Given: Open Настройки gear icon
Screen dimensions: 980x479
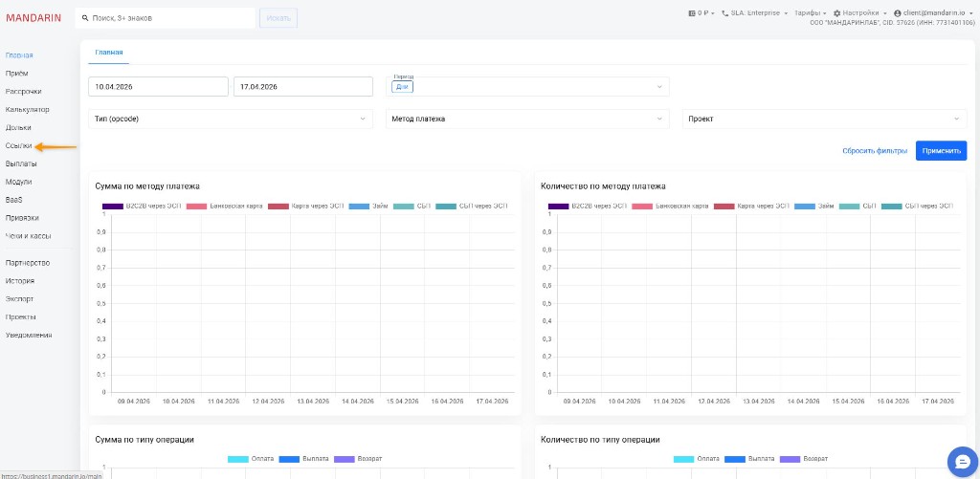Looking at the screenshot, I should click(x=836, y=13).
